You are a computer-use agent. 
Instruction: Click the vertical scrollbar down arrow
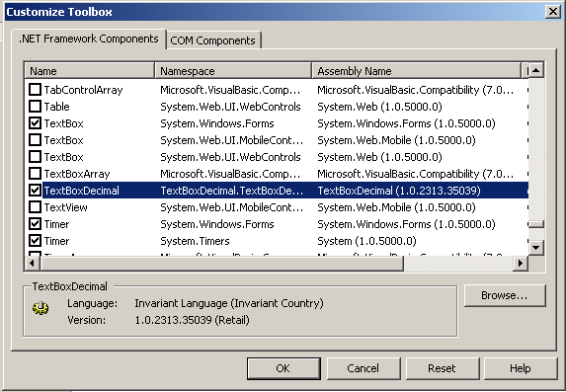(x=536, y=248)
